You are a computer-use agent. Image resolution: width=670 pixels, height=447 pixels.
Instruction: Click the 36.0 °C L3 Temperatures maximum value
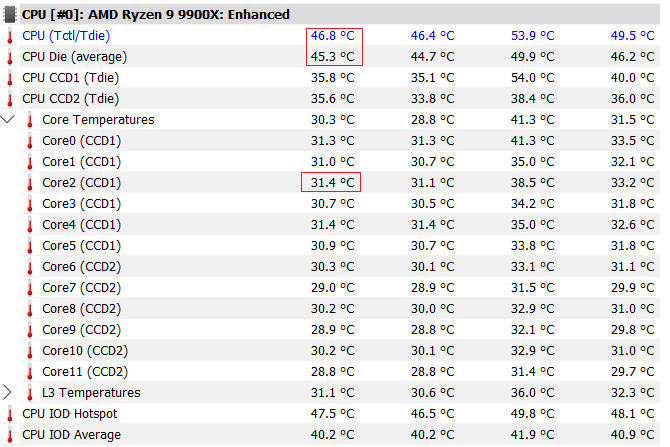[532, 392]
